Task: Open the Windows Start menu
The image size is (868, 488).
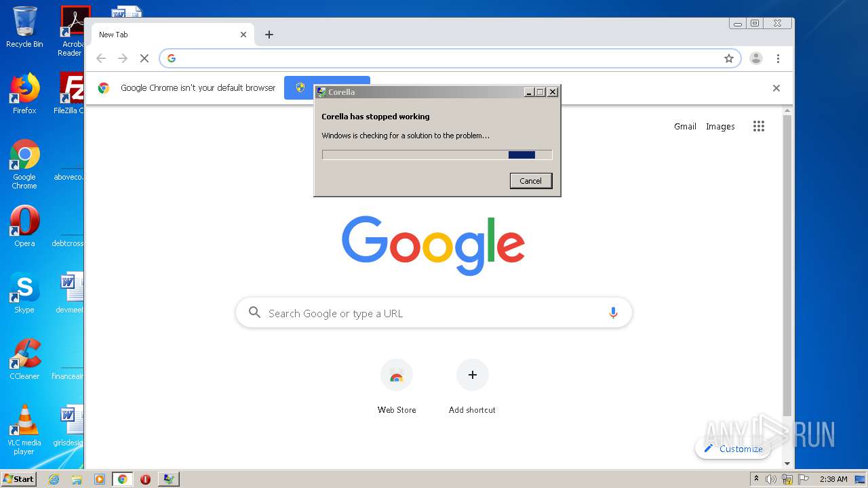Action: [x=18, y=479]
